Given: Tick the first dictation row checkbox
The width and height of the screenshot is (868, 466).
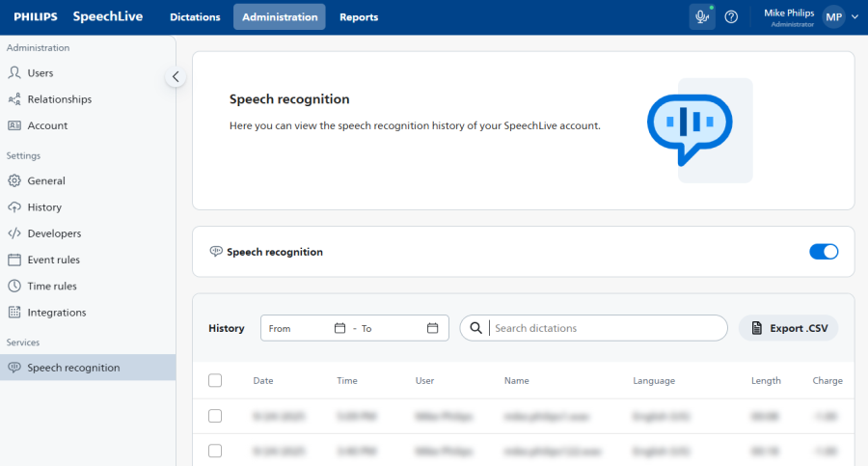Looking at the screenshot, I should pos(215,416).
